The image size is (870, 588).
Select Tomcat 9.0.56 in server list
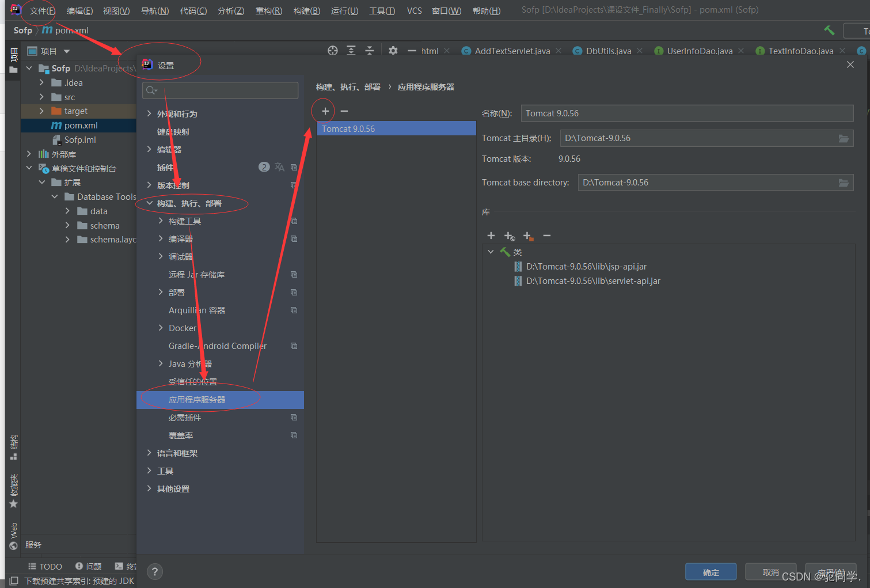(x=396, y=128)
